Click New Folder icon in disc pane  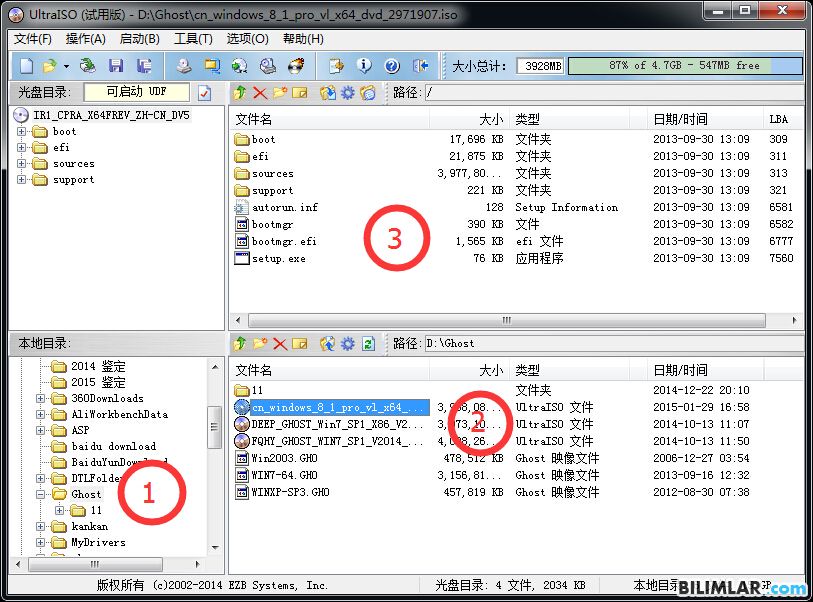[280, 93]
